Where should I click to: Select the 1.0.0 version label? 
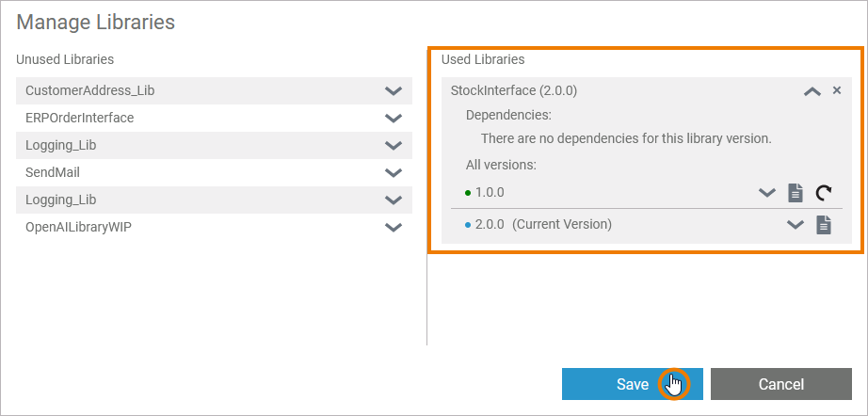[x=490, y=192]
